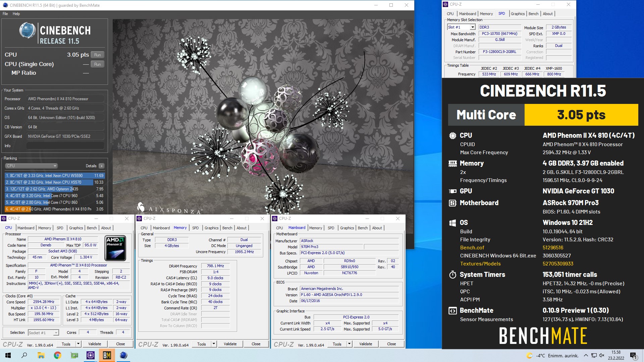The height and width of the screenshot is (362, 644).
Task: Click the BenchMate code icon in result panel
Action: tap(452, 310)
